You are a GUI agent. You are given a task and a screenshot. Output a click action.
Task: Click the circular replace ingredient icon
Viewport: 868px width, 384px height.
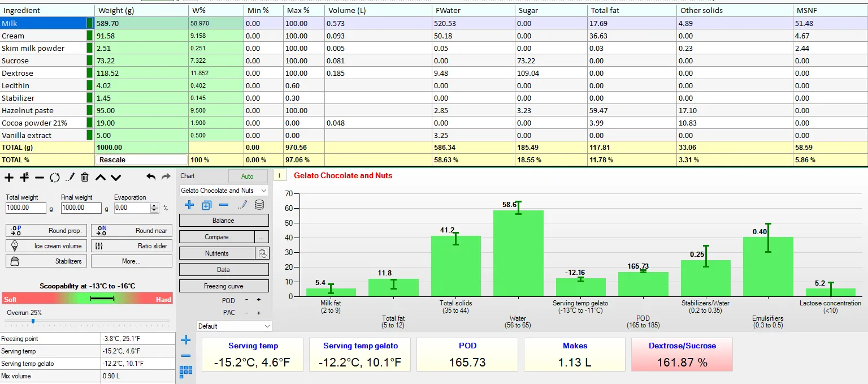(54, 178)
